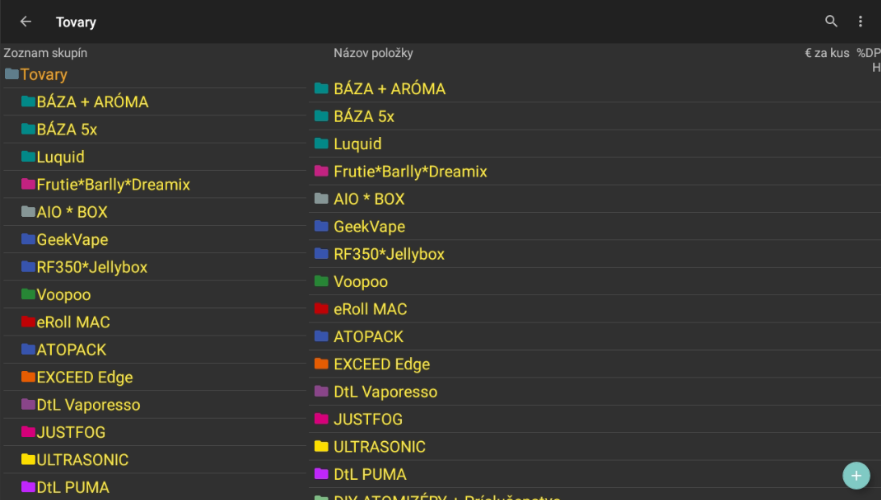Click the orange EXCEED Edge folder icon in the sidebar

[28, 378]
